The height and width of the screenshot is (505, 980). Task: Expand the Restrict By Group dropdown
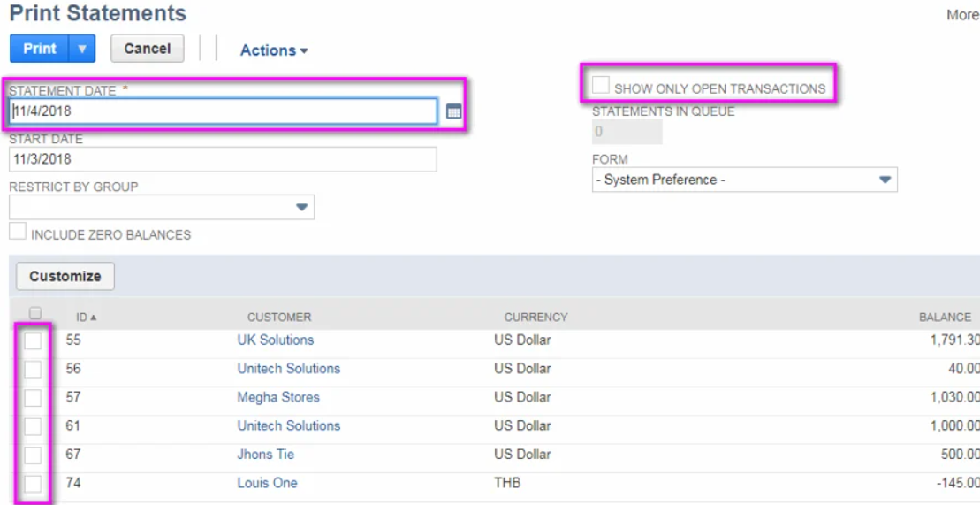tap(301, 207)
